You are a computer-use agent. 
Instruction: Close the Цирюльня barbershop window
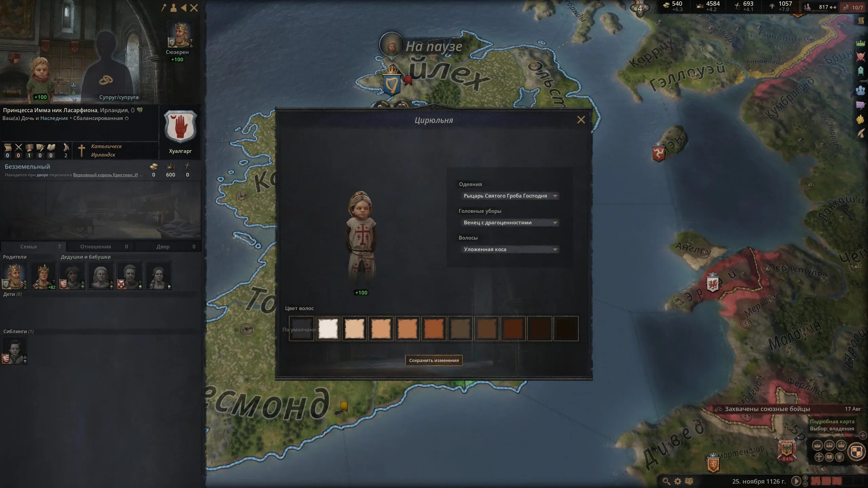(581, 120)
